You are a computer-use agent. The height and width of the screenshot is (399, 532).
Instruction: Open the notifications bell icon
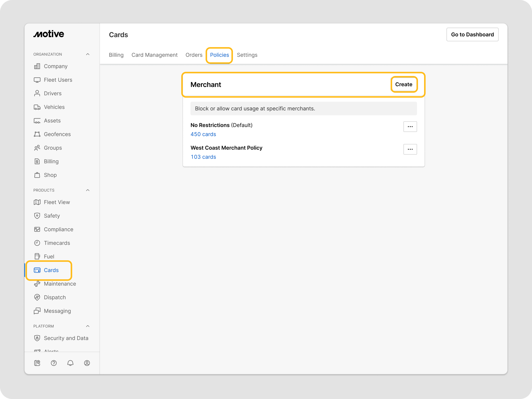coord(70,363)
